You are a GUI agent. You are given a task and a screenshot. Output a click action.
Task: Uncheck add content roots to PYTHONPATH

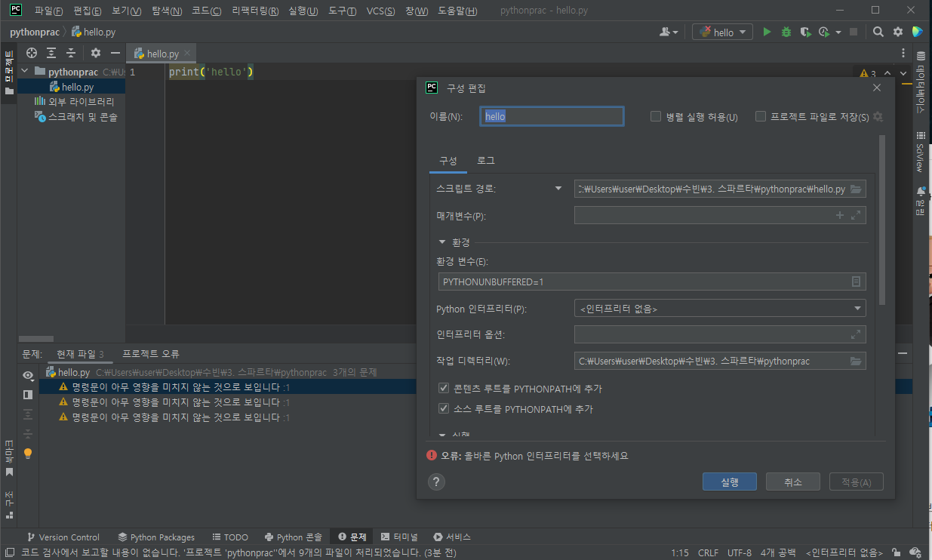(444, 389)
